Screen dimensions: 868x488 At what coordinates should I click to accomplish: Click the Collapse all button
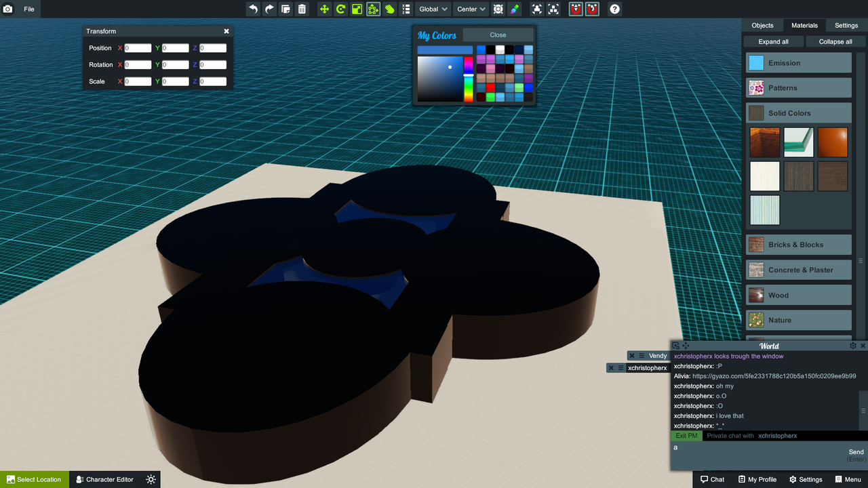(x=835, y=41)
